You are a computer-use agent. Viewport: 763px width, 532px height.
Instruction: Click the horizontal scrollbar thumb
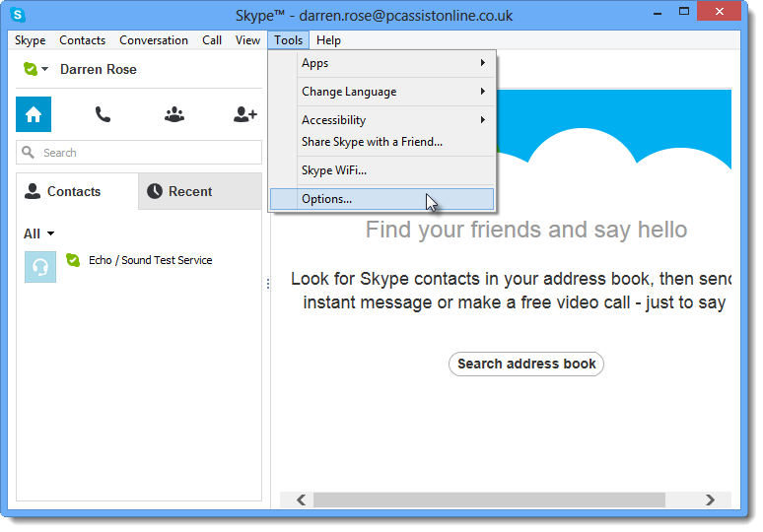point(489,499)
